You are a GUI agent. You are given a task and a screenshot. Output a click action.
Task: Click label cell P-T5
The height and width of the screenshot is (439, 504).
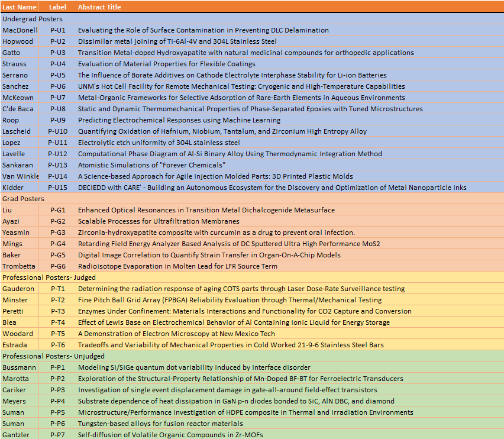pos(57,334)
